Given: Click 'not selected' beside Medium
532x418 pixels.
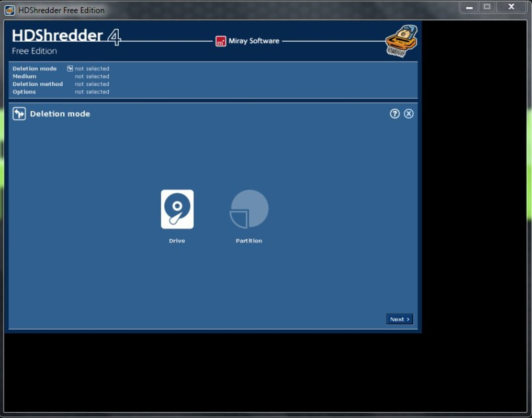Looking at the screenshot, I should pos(92,76).
